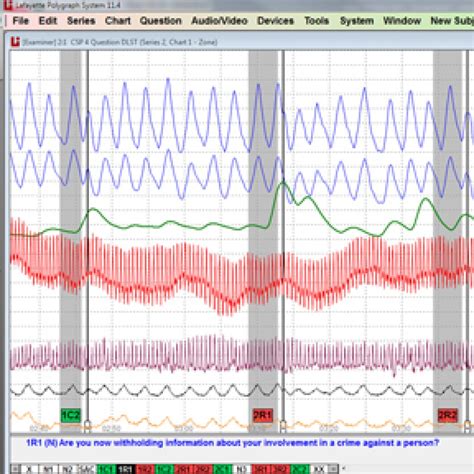Open the System menu
Viewport: 474px width, 474px height.
pyautogui.click(x=357, y=21)
